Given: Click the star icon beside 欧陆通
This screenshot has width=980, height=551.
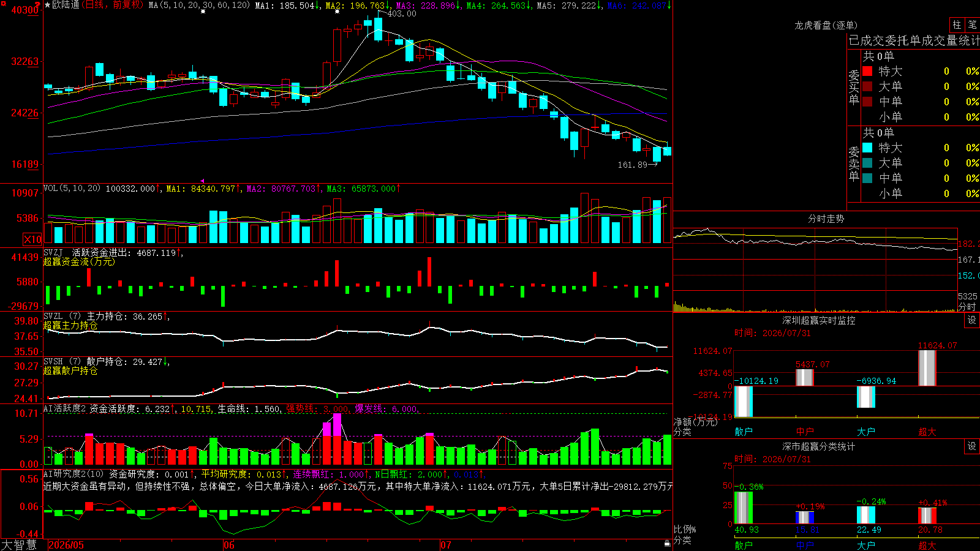Looking at the screenshot, I should point(48,5).
